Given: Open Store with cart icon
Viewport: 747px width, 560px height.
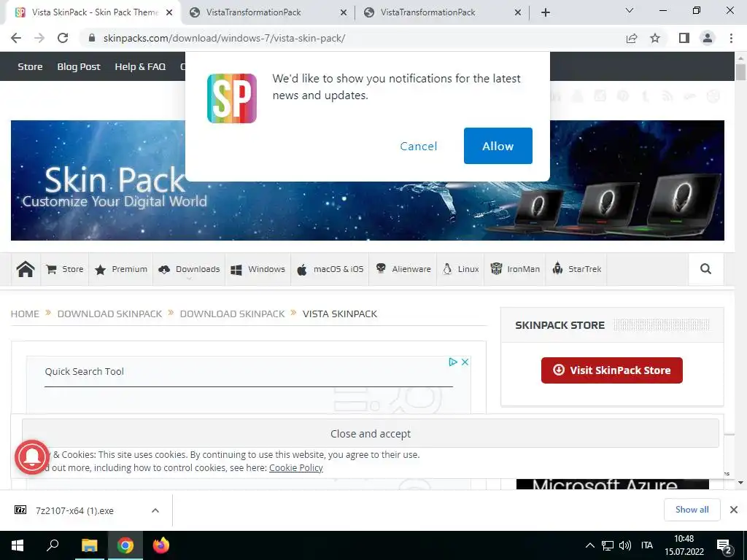Looking at the screenshot, I should click(x=65, y=269).
